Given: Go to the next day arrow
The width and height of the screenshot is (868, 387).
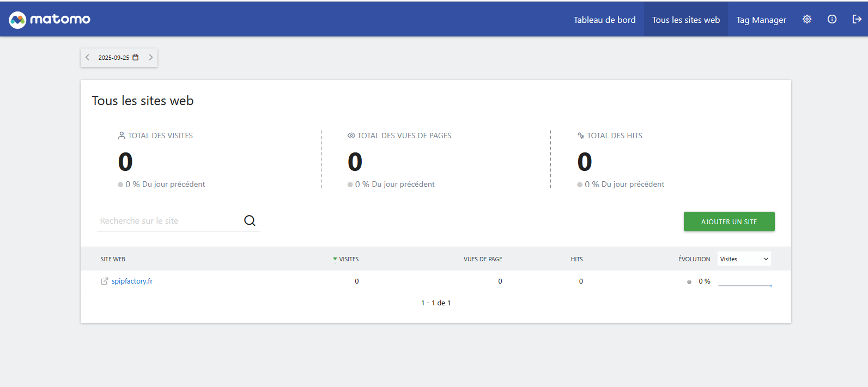Looking at the screenshot, I should [151, 57].
